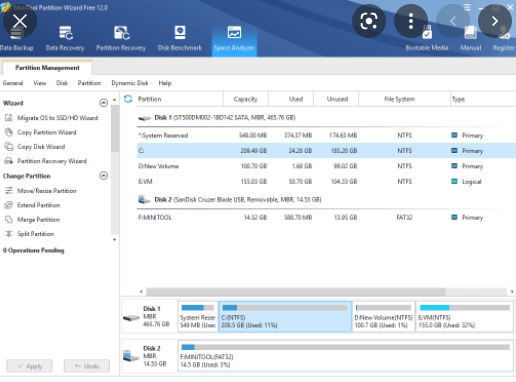This screenshot has height=382, width=516.
Task: Select the System Reserved partition row
Action: 326,135
